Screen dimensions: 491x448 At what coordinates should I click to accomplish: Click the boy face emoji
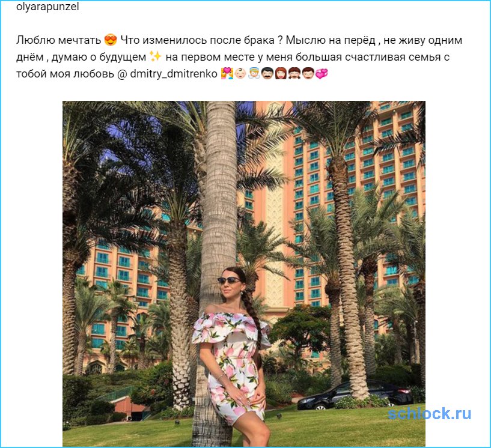click(308, 74)
